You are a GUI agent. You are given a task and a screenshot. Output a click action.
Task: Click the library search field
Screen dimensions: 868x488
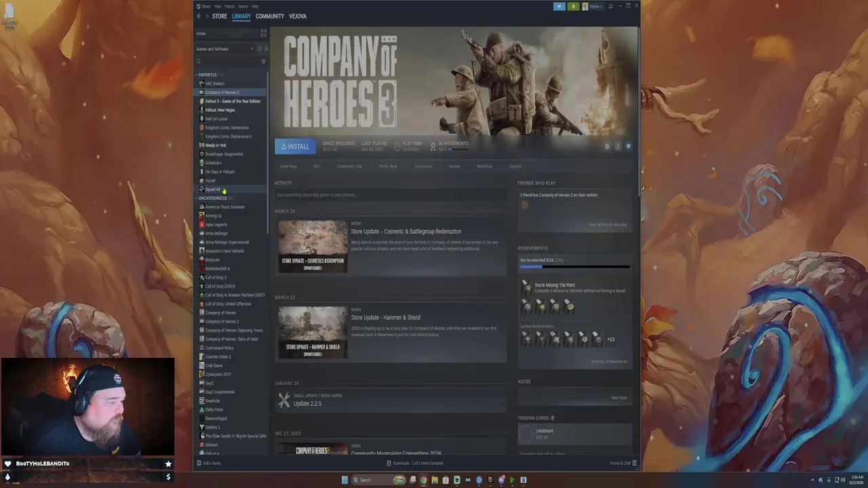tap(227, 62)
